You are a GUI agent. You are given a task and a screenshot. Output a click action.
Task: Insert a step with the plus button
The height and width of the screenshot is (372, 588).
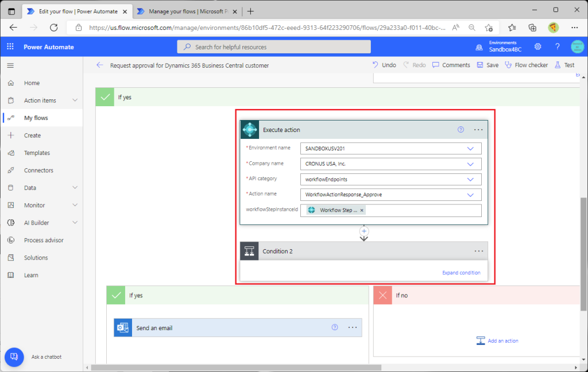point(363,231)
